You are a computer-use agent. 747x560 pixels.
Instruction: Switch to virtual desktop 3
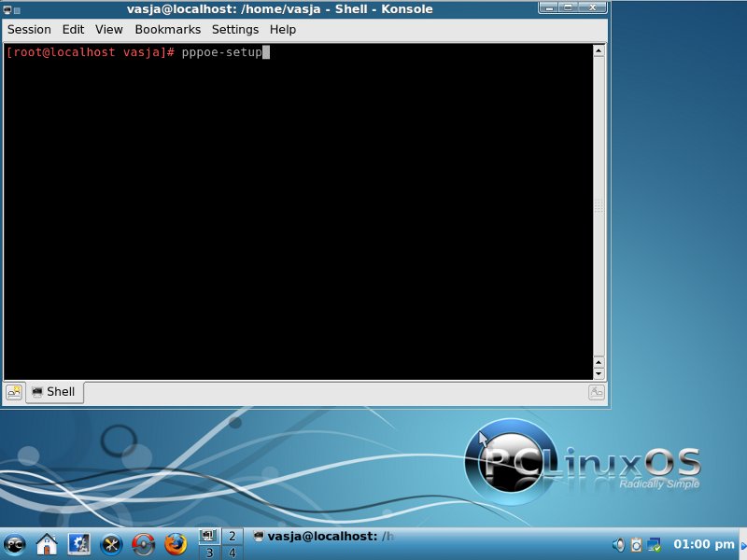pos(208,553)
